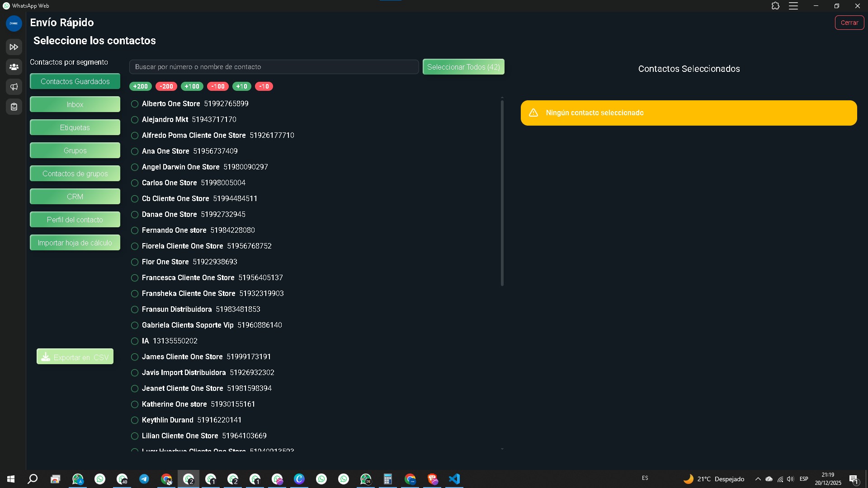
Task: Select Carlos One Store contact radio
Action: point(134,183)
